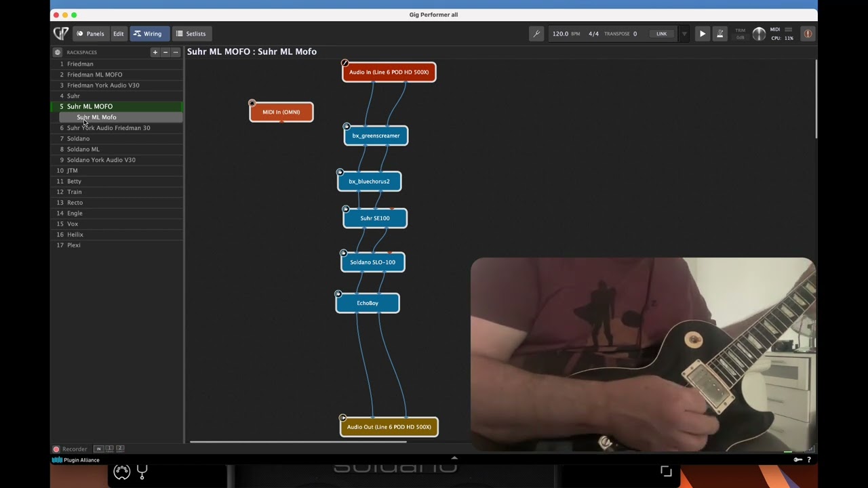The height and width of the screenshot is (488, 868).
Task: Adjust the trim gain knob
Action: [x=759, y=34]
